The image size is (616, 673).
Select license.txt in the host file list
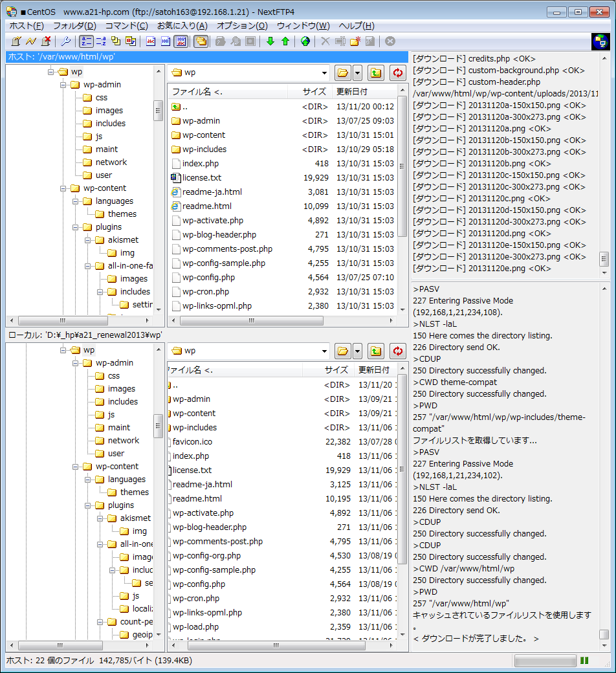tap(202, 178)
